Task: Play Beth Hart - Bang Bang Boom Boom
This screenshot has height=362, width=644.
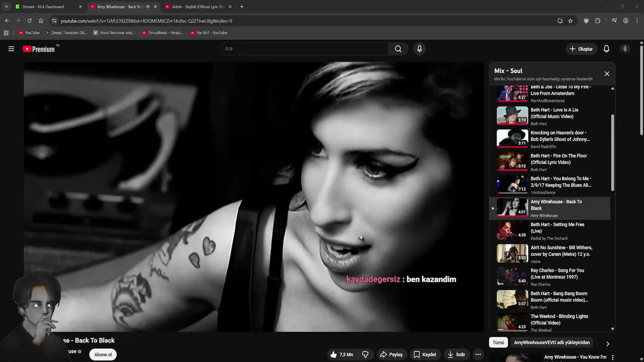Action: pos(549,300)
